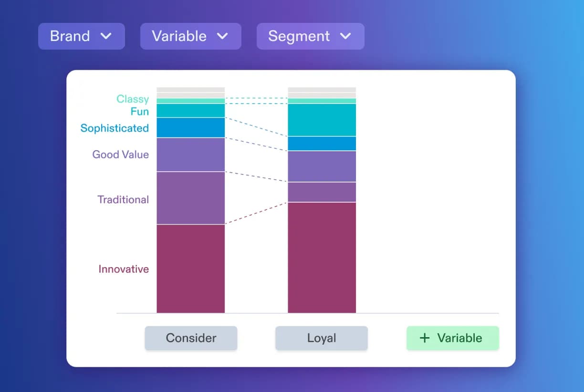Screen dimensions: 584x392
Task: Open the Brand dropdown
Action: point(81,36)
